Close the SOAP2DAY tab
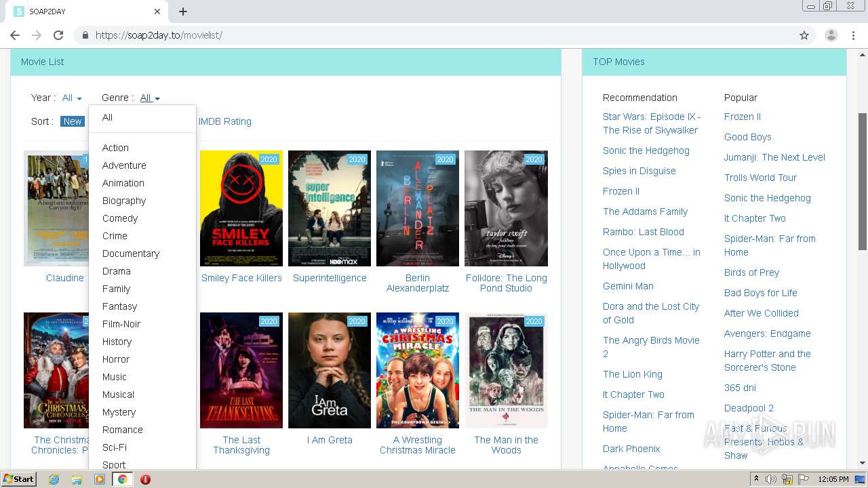Viewport: 868px width, 488px height. (x=157, y=12)
